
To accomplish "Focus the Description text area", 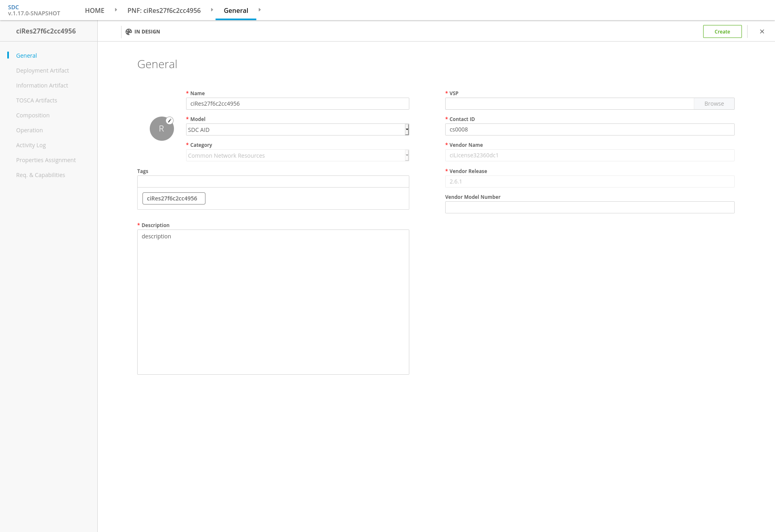I will click(273, 302).
